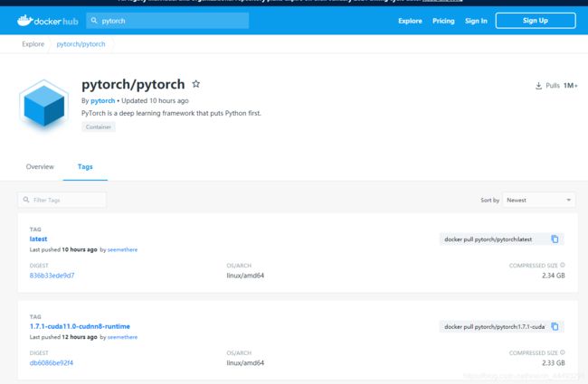Click the pytorch/pytorch breadcrumb
Viewport: 588px width, 384px height.
click(x=81, y=44)
